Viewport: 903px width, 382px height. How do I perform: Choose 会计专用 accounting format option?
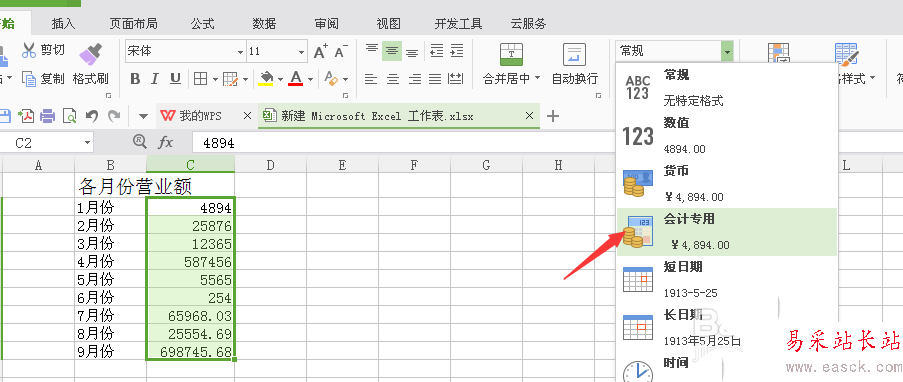click(727, 232)
